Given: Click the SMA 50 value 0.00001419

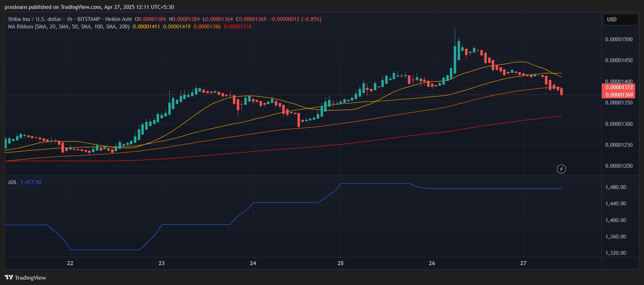Looking at the screenshot, I should tap(177, 27).
